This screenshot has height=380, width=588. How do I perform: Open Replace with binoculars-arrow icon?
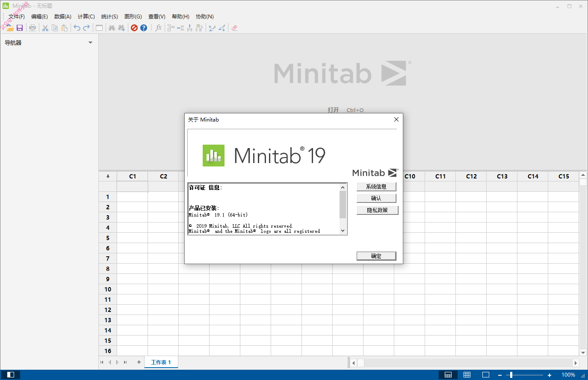pos(121,28)
